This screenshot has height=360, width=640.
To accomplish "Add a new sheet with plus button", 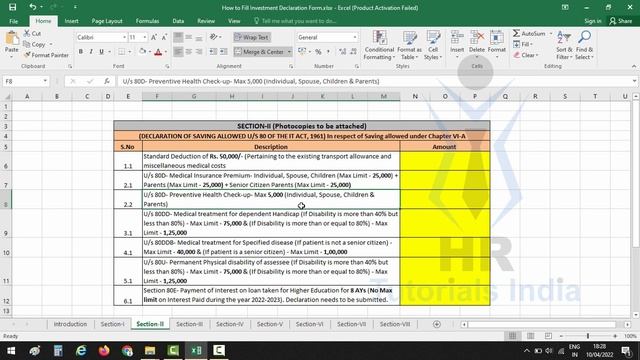I will click(436, 324).
